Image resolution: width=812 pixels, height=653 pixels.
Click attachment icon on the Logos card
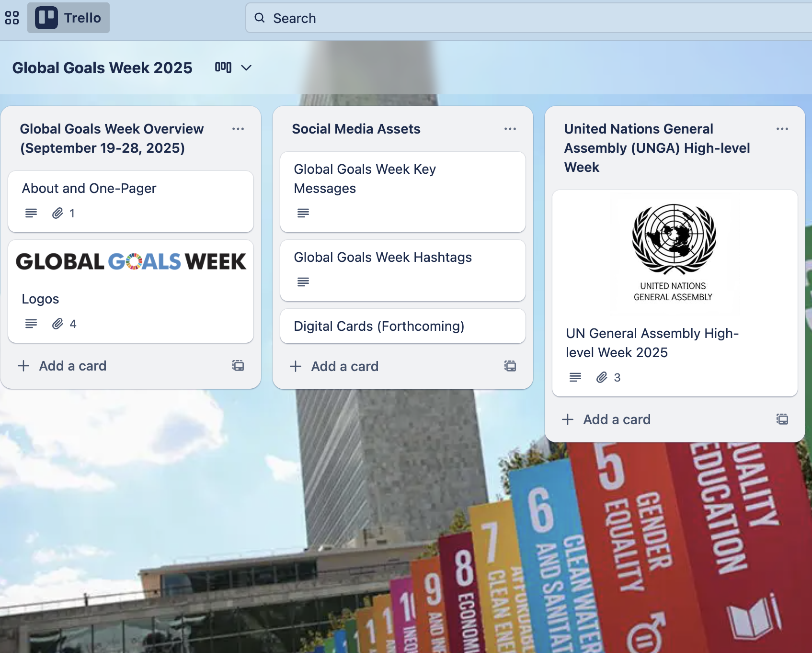57,324
